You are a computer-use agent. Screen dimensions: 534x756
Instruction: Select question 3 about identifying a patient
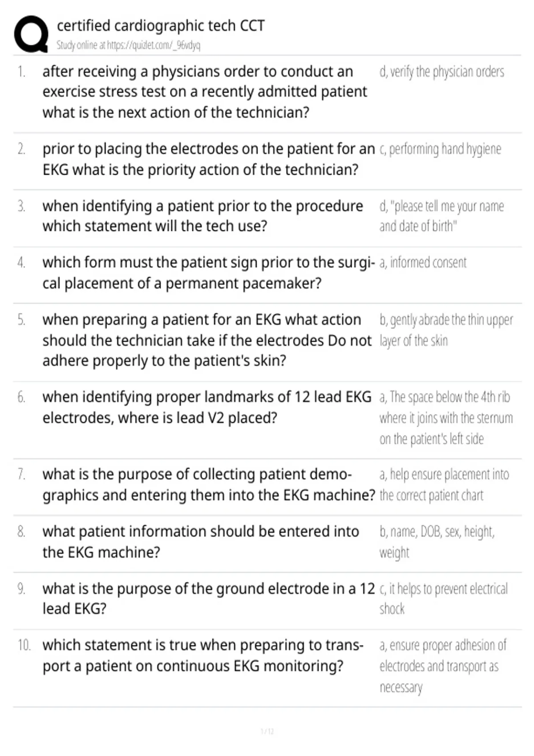pyautogui.click(x=202, y=216)
